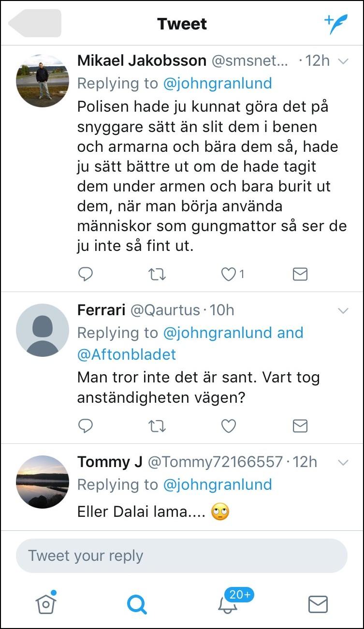The height and width of the screenshot is (629, 364).
Task: Reply to Mikael Jakobsson's tweet
Action: click(x=85, y=275)
